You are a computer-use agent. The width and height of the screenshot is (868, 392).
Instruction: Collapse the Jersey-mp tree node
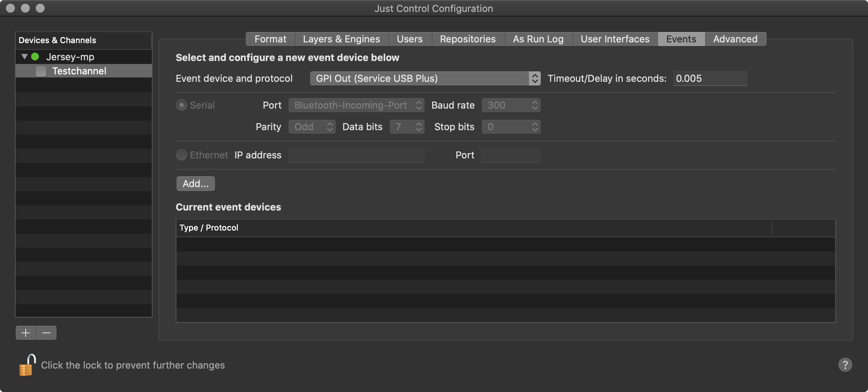pyautogui.click(x=25, y=57)
